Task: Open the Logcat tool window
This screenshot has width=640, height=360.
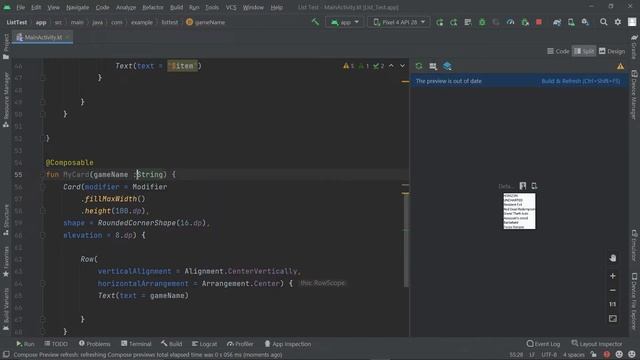Action: [204, 344]
